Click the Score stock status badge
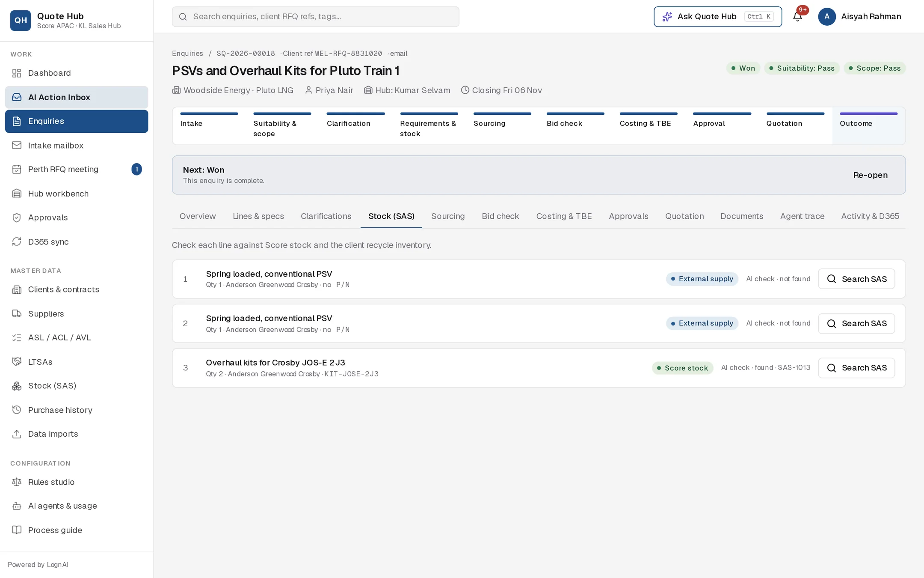Image resolution: width=924 pixels, height=578 pixels. [682, 368]
